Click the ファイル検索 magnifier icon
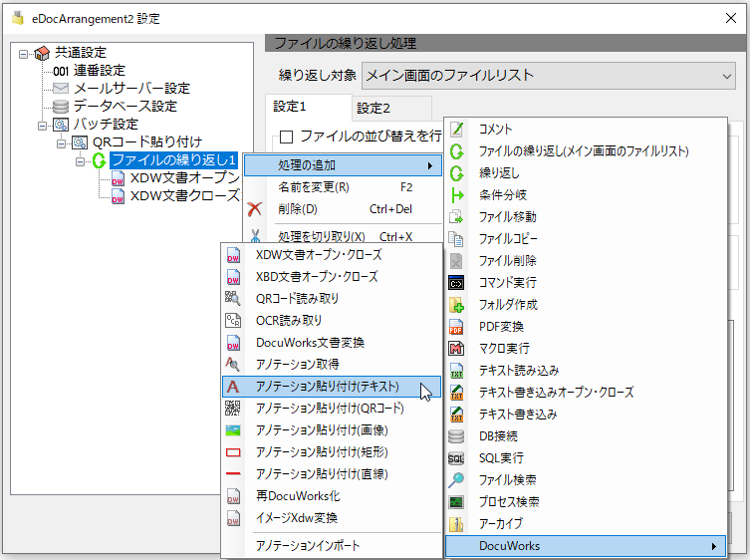750x560 pixels. (x=457, y=480)
